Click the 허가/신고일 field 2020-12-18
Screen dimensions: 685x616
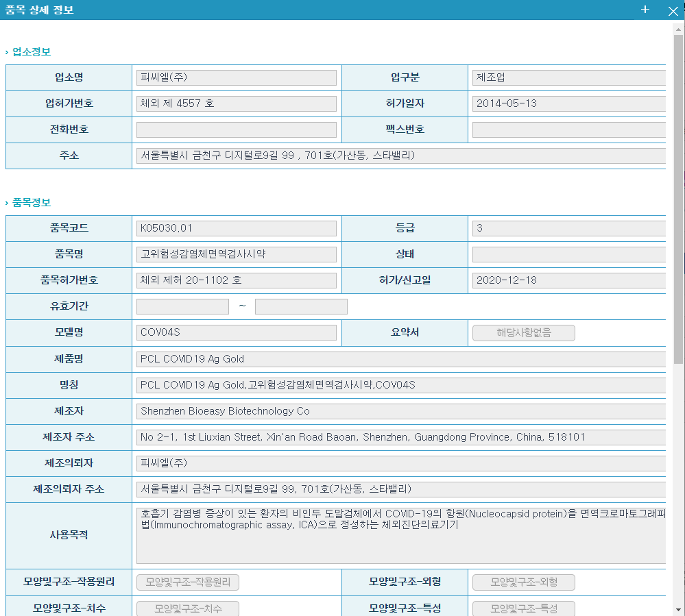point(569,280)
